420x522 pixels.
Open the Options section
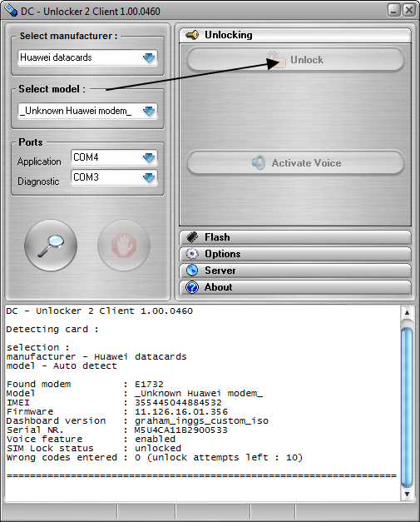click(295, 254)
